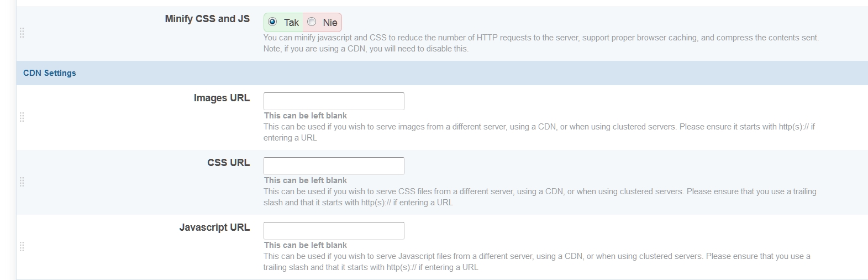The height and width of the screenshot is (280, 868).
Task: Click the drag handle beside Minify CSS and JS
Action: (x=22, y=33)
